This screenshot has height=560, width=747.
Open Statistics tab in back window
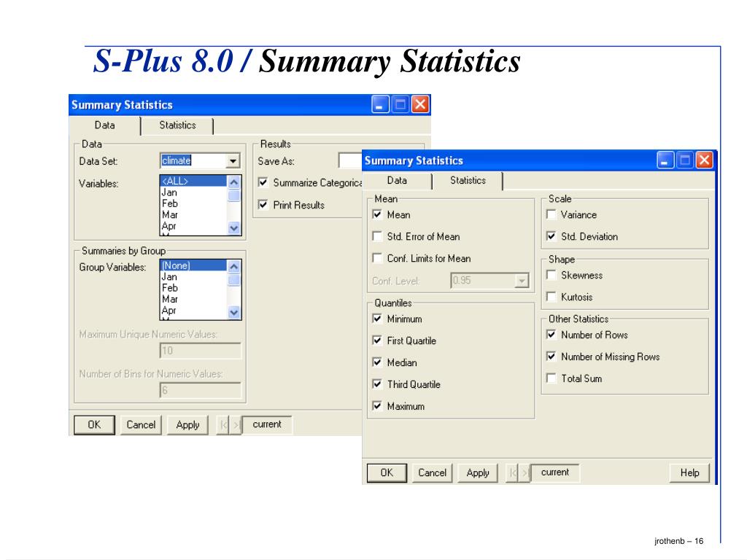(177, 125)
